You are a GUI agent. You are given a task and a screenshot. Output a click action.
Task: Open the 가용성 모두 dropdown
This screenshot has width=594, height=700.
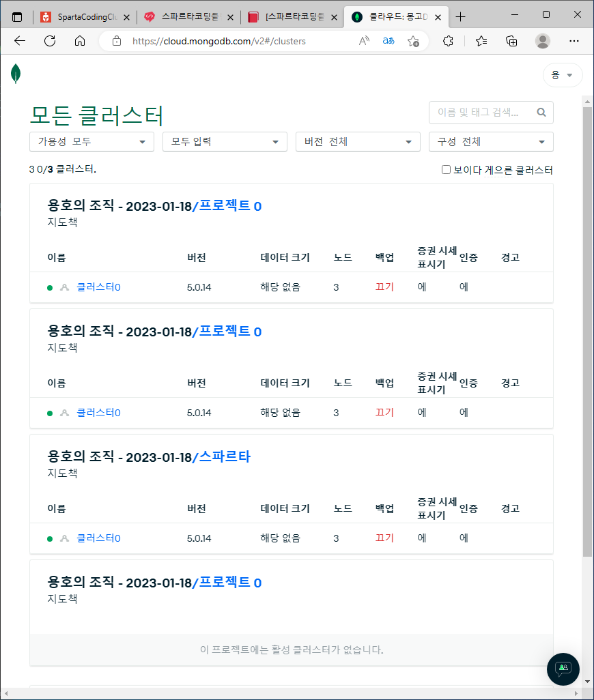tap(91, 142)
